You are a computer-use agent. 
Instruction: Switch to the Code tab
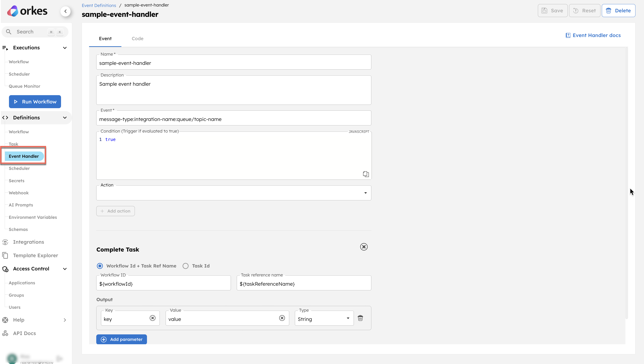coord(137,38)
